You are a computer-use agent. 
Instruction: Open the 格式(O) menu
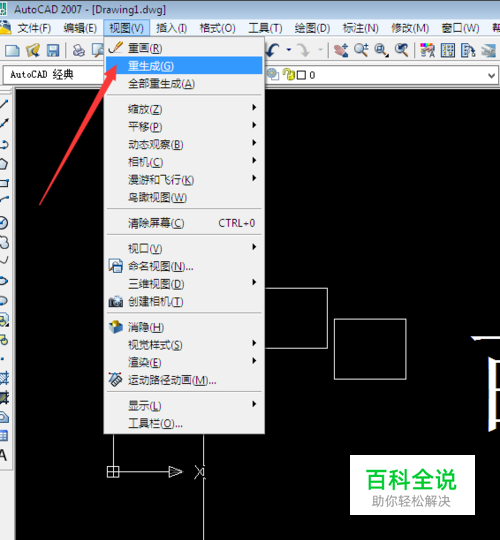(218, 28)
